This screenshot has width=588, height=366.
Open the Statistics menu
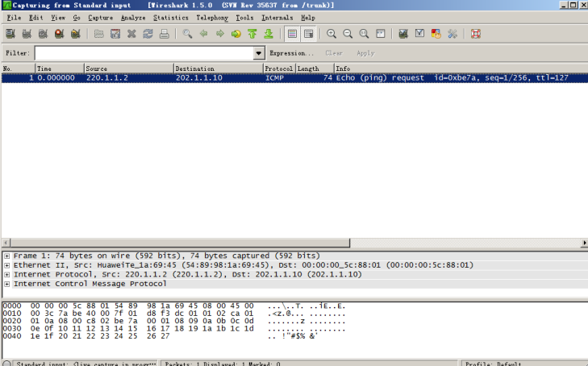tap(170, 17)
